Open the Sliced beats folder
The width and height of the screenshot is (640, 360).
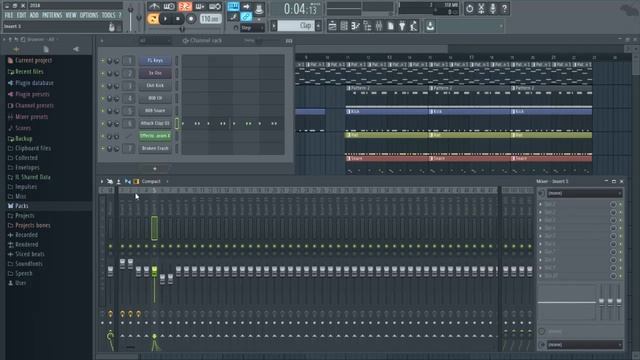point(30,254)
